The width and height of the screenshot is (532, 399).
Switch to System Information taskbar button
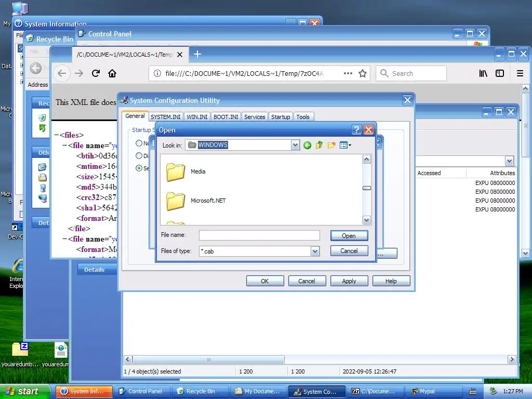tap(84, 391)
